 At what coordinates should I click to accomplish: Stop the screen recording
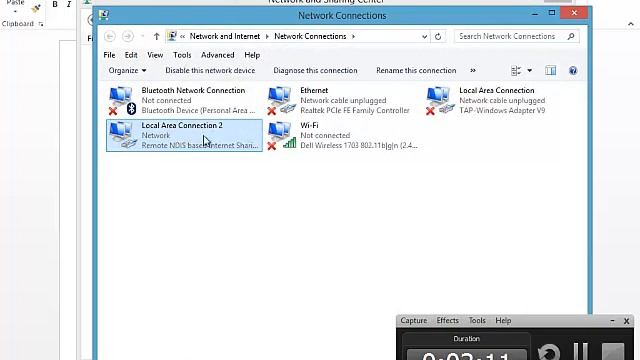click(x=613, y=352)
